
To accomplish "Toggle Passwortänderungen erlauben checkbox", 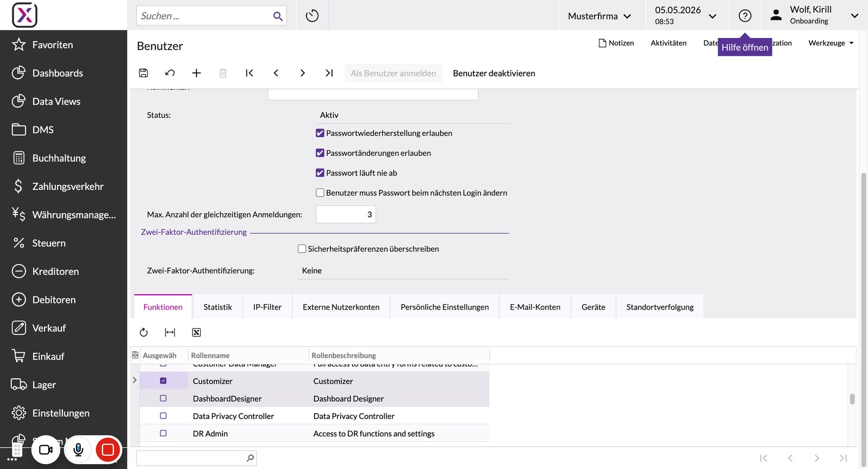I will click(320, 153).
